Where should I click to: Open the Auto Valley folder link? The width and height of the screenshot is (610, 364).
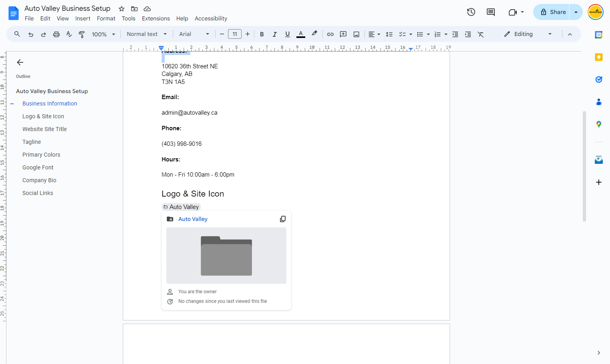click(x=193, y=219)
